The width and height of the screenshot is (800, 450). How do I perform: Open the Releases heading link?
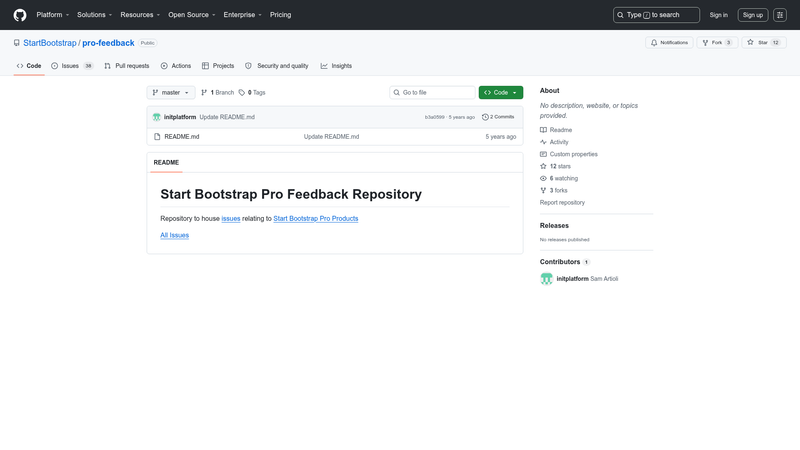[x=554, y=226]
